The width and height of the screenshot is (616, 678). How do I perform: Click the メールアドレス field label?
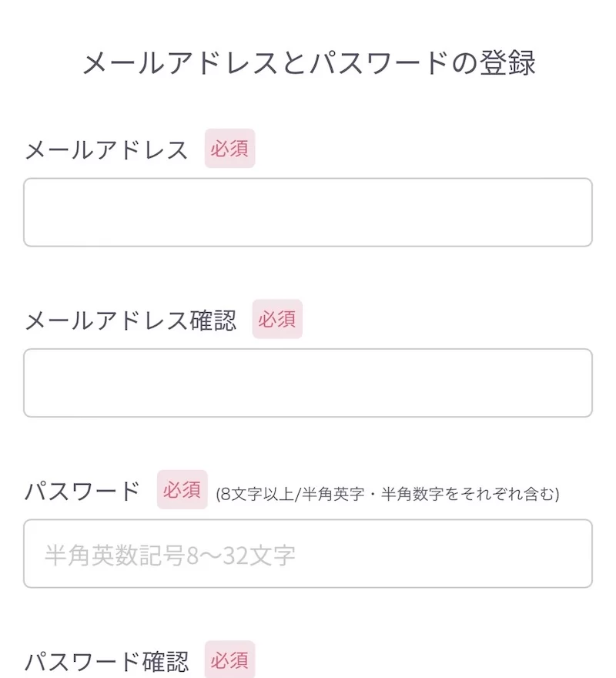[x=106, y=149]
